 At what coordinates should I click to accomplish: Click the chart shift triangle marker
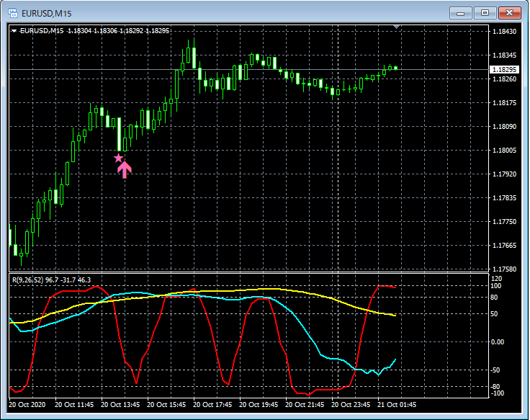pyautogui.click(x=397, y=27)
